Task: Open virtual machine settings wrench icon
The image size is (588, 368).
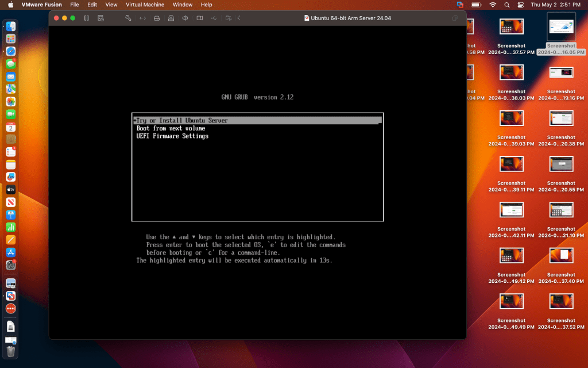Action: 128,18
